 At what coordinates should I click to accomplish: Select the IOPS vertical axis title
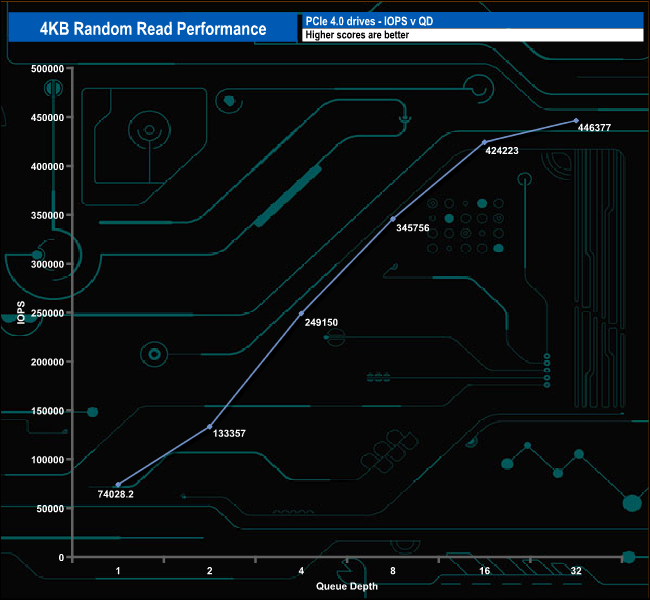click(19, 312)
